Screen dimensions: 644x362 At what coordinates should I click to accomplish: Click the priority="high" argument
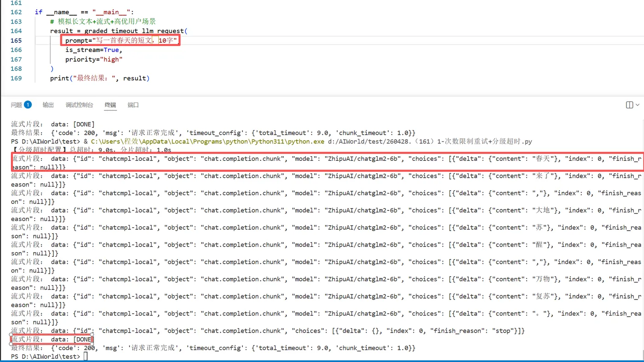tap(94, 59)
